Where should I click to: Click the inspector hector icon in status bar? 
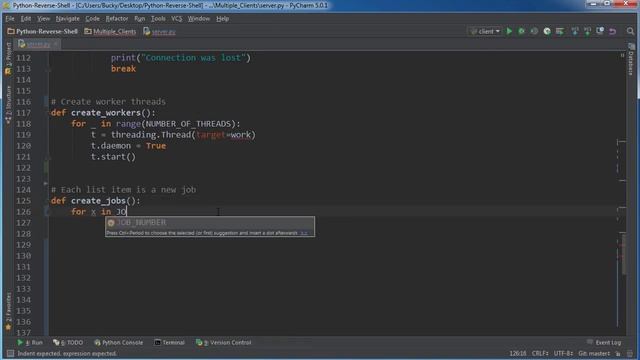point(631,353)
